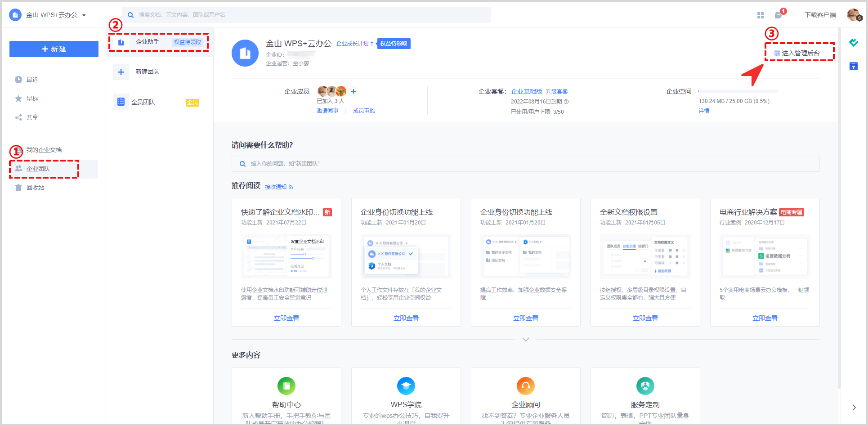Add member with plus icon
The height and width of the screenshot is (426, 868).
(353, 91)
